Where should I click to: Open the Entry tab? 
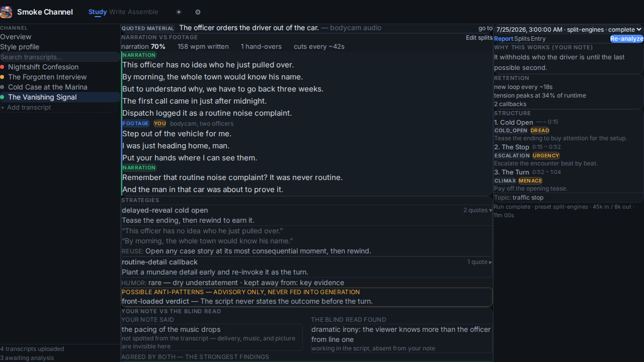tap(538, 39)
